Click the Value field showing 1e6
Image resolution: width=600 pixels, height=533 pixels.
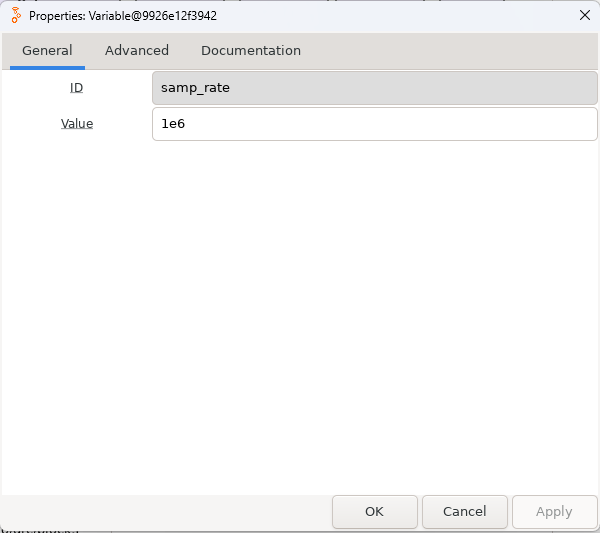[375, 124]
